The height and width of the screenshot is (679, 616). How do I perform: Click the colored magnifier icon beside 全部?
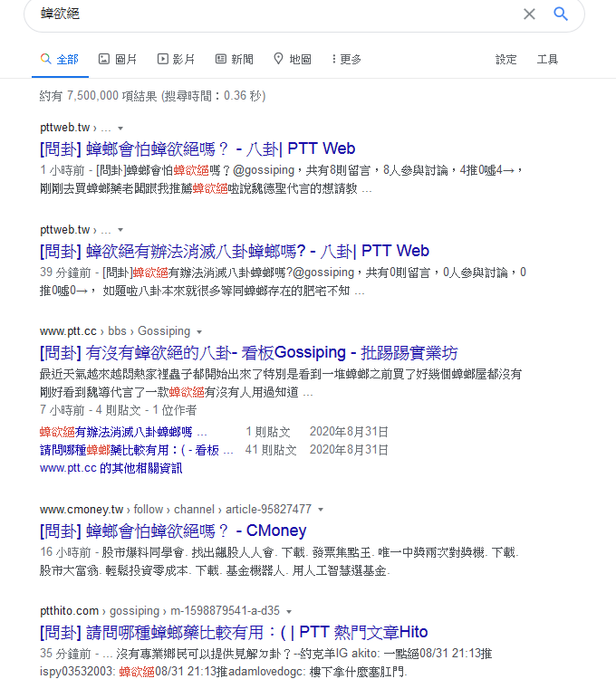pyautogui.click(x=45, y=59)
